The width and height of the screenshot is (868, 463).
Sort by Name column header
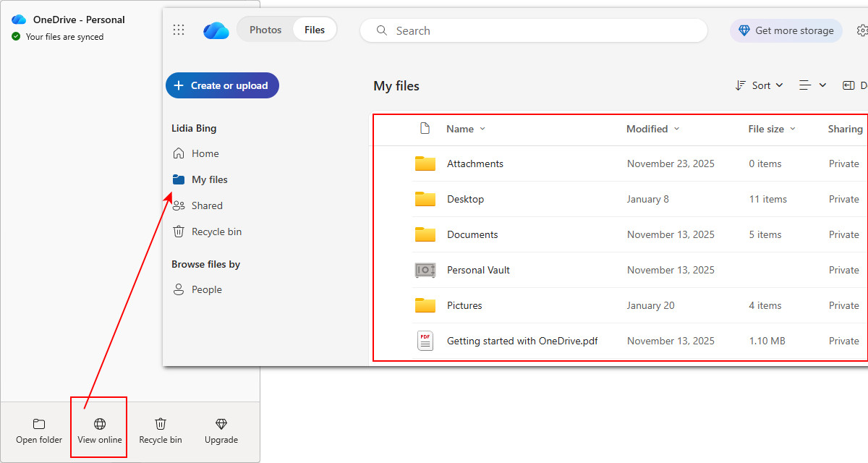point(466,129)
